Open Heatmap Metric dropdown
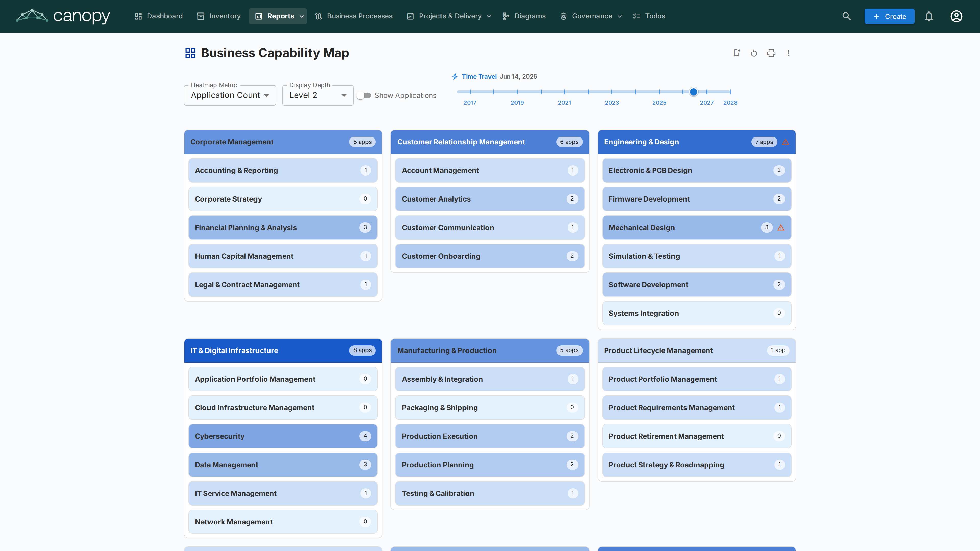Screen dimensions: 980x551 (x=230, y=95)
